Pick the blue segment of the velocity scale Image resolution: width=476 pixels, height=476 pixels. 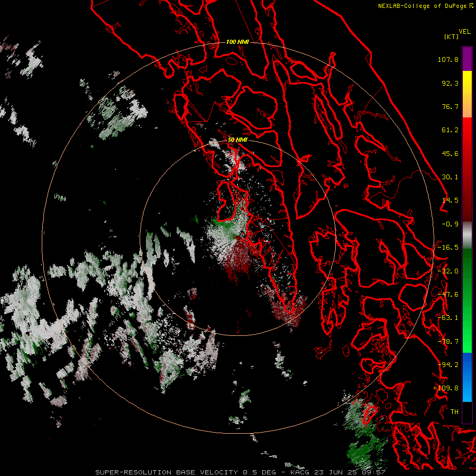[467, 377]
